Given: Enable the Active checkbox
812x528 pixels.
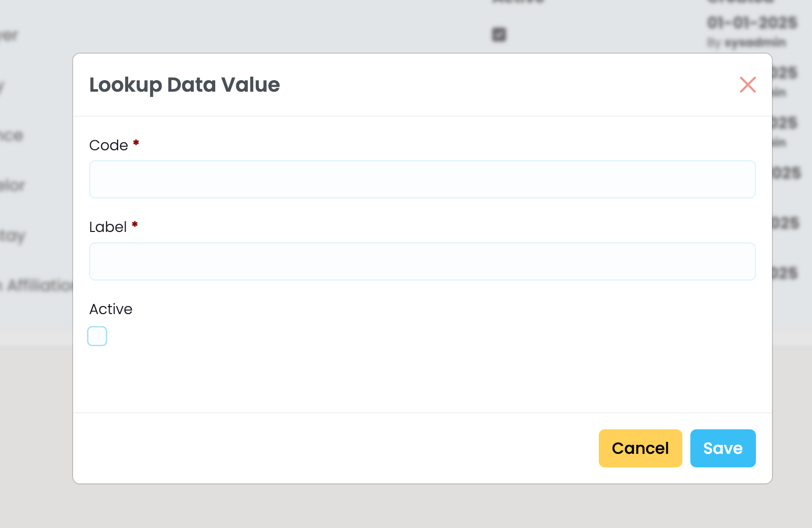Looking at the screenshot, I should pyautogui.click(x=97, y=336).
